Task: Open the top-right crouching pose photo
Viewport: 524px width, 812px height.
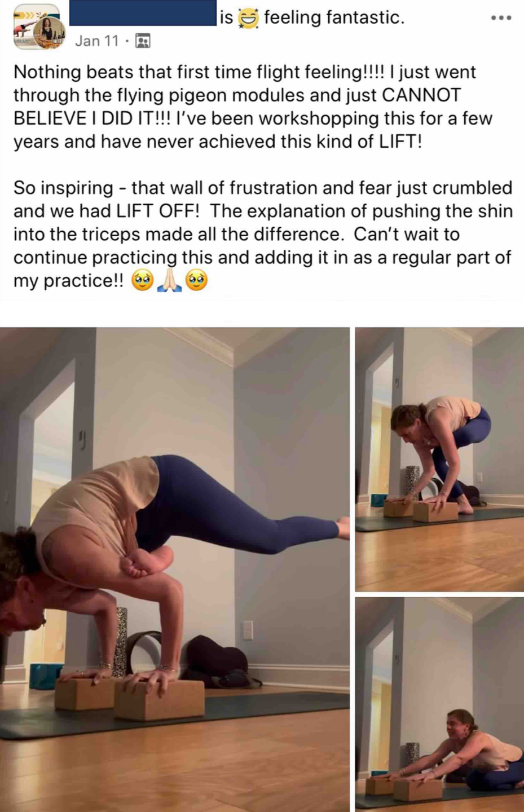Action: pyautogui.click(x=439, y=459)
